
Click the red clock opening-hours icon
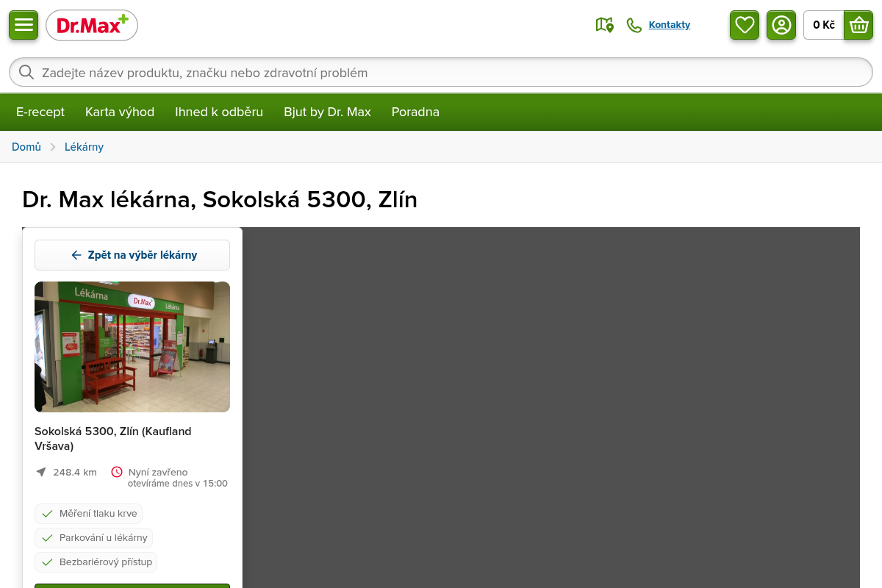(117, 472)
